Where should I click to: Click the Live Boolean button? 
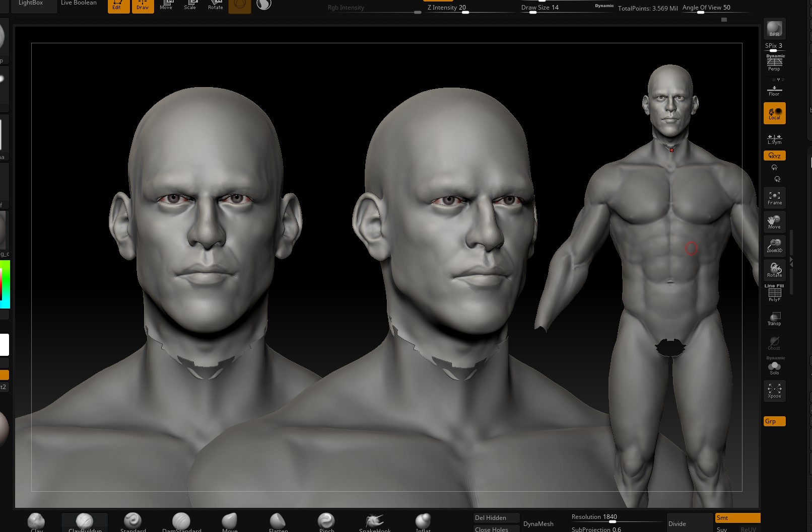(x=79, y=4)
